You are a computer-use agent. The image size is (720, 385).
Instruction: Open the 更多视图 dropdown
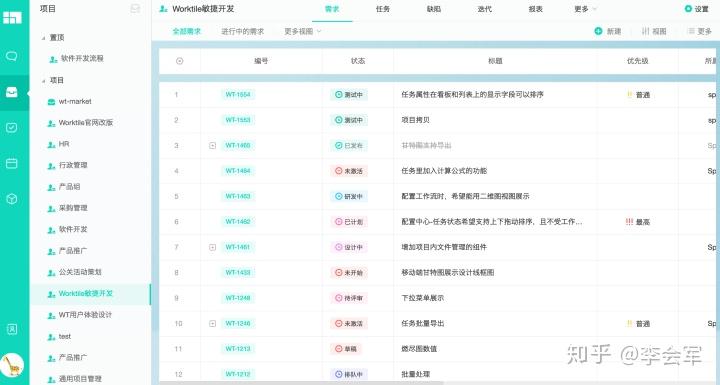click(x=303, y=31)
